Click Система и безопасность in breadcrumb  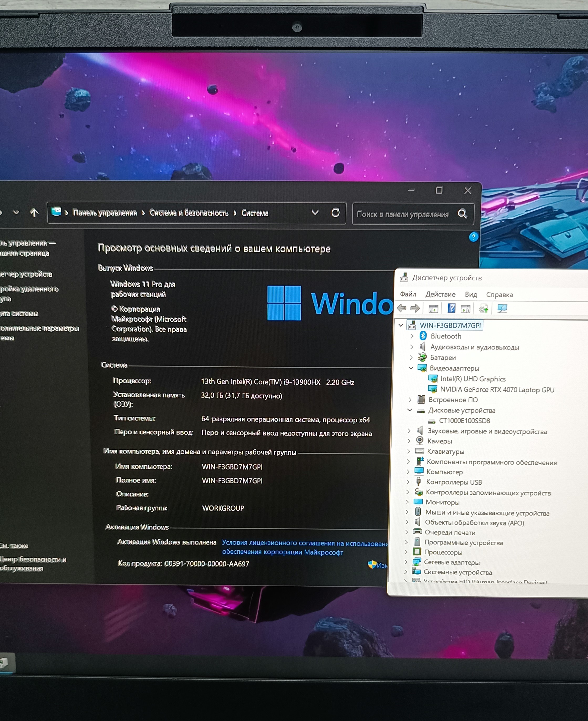189,213
